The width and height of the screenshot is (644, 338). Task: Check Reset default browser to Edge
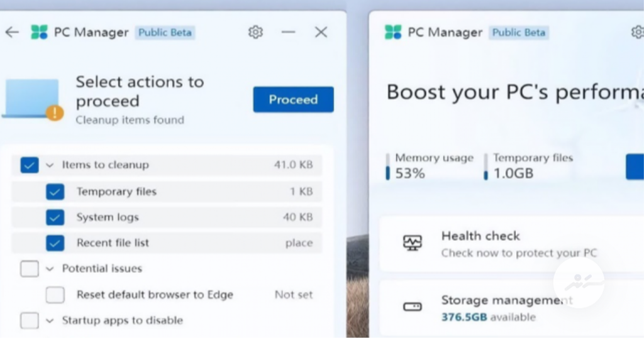(55, 295)
